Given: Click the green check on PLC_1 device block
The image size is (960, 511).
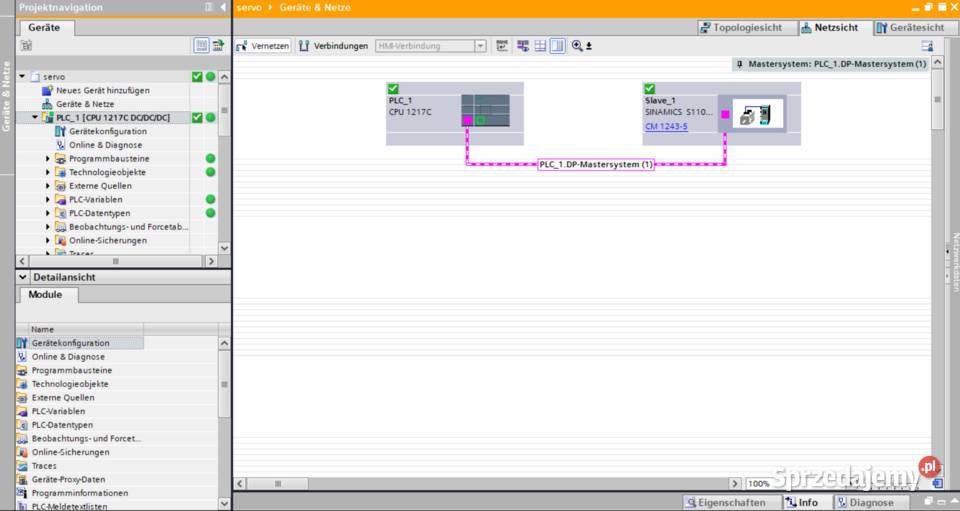Looking at the screenshot, I should (393, 89).
